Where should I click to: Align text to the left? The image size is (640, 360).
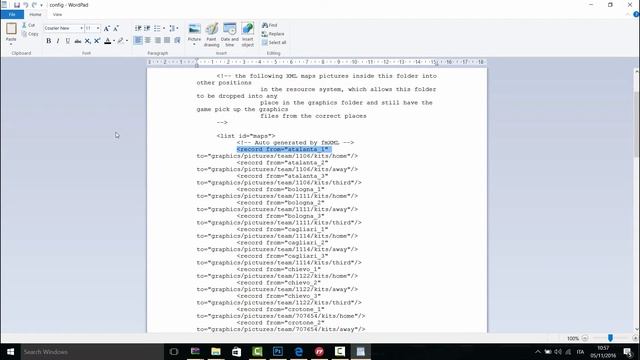tap(138, 40)
